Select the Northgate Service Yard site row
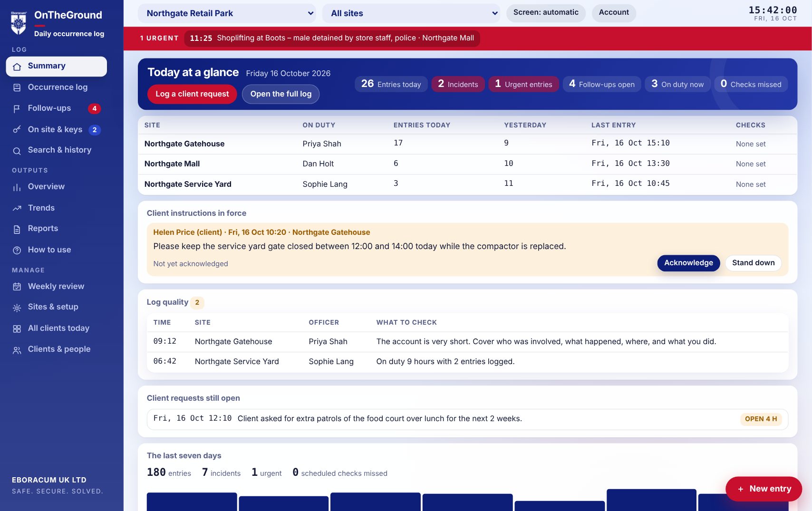 (x=467, y=184)
